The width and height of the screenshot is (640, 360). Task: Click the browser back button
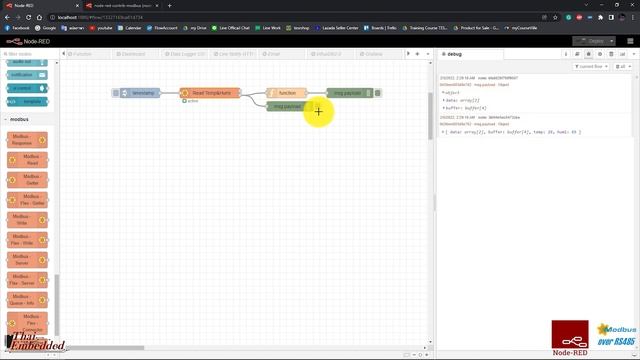coord(7,18)
